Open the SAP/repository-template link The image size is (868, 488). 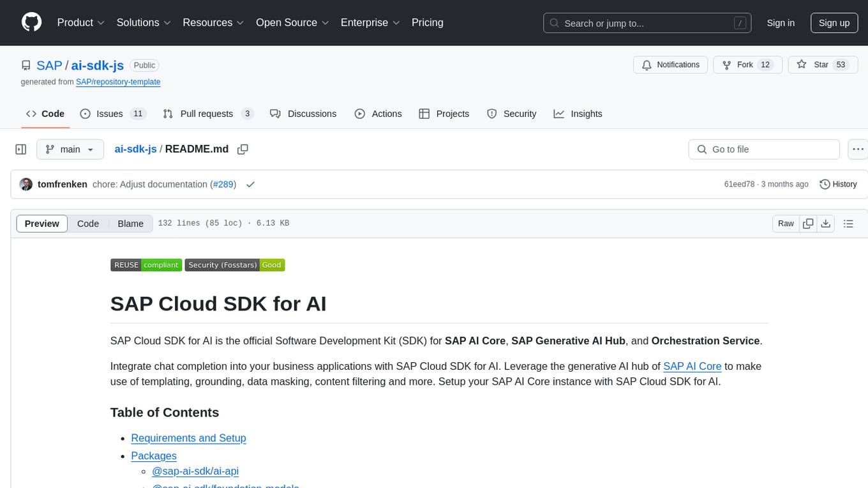118,82
